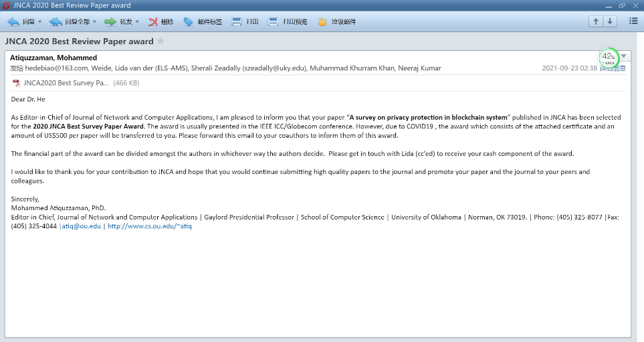Expand the Reply All dropdown arrow

coord(94,21)
